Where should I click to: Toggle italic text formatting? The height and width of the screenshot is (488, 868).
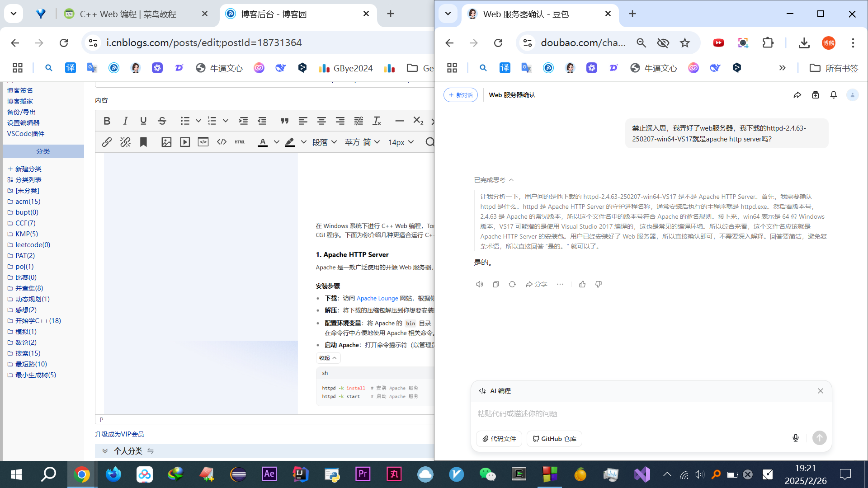pyautogui.click(x=125, y=121)
